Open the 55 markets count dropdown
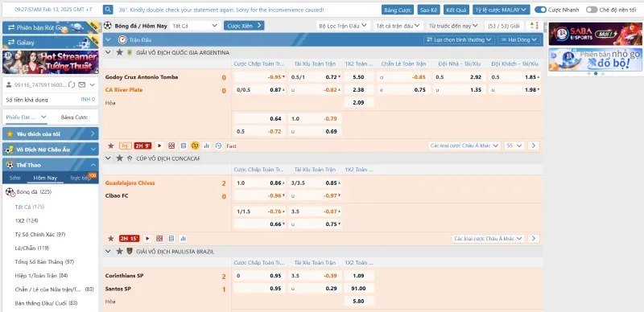The height and width of the screenshot is (312, 644). 514,146
